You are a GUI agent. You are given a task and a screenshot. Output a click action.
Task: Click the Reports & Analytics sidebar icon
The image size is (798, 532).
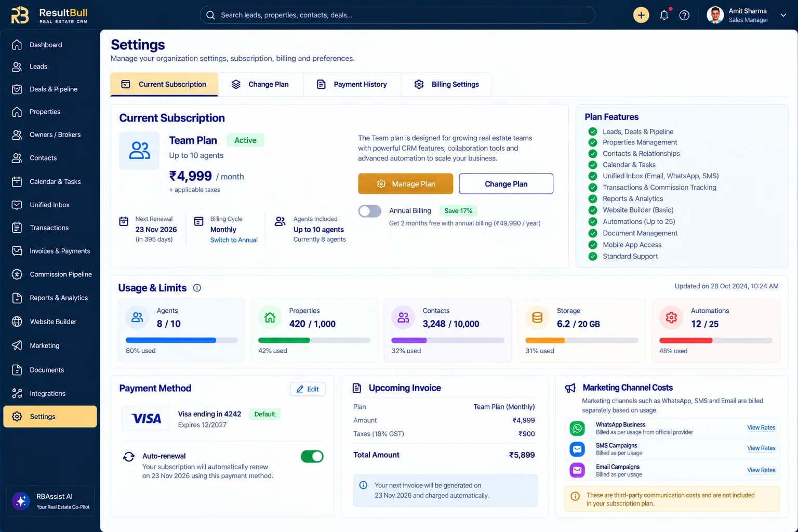[x=17, y=298]
